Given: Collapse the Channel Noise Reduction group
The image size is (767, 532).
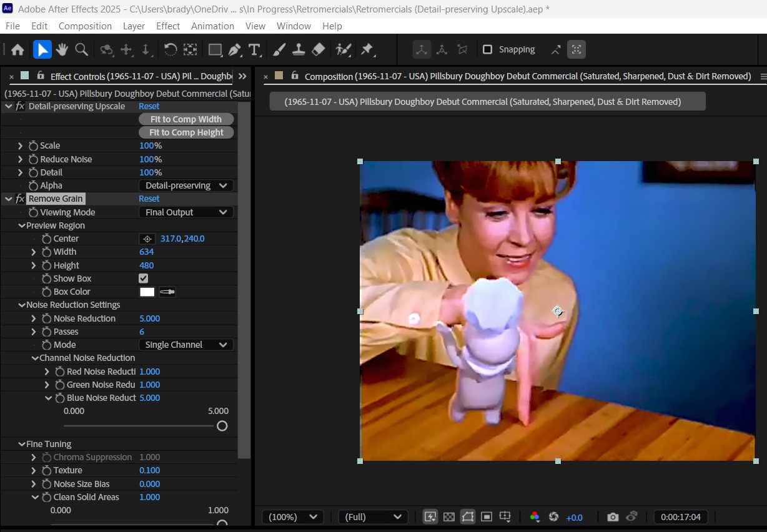Looking at the screenshot, I should coord(35,358).
